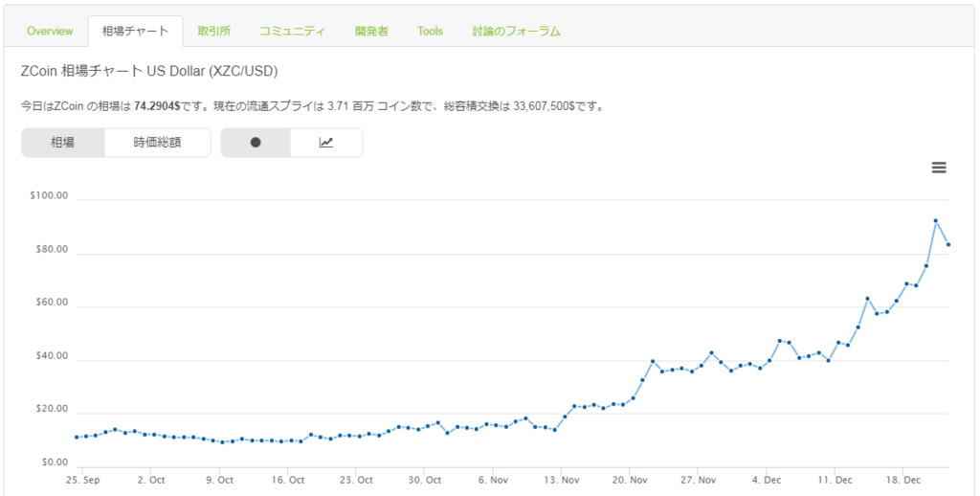980x496 pixels.
Task: Click the 16. Oct date label
Action: click(288, 480)
